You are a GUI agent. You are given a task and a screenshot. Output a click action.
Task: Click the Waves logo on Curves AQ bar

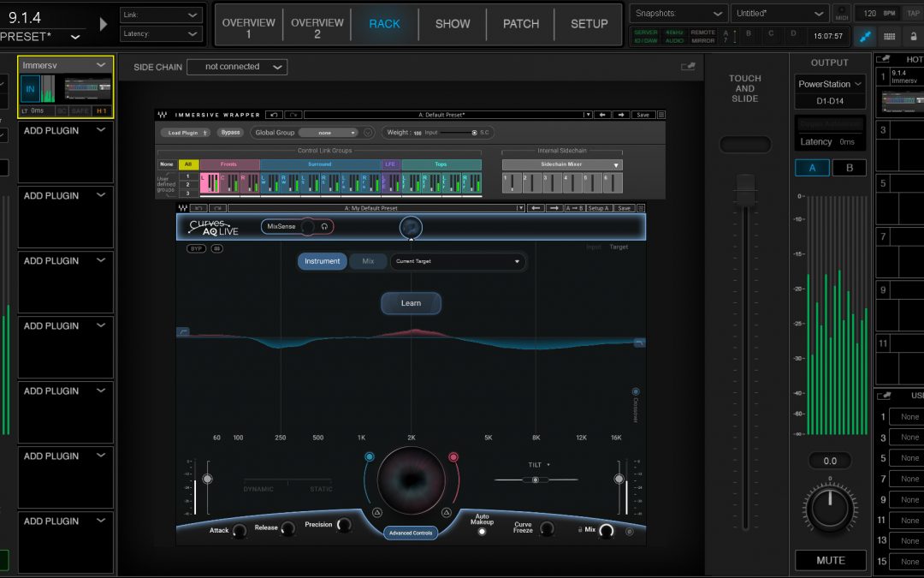click(x=183, y=208)
